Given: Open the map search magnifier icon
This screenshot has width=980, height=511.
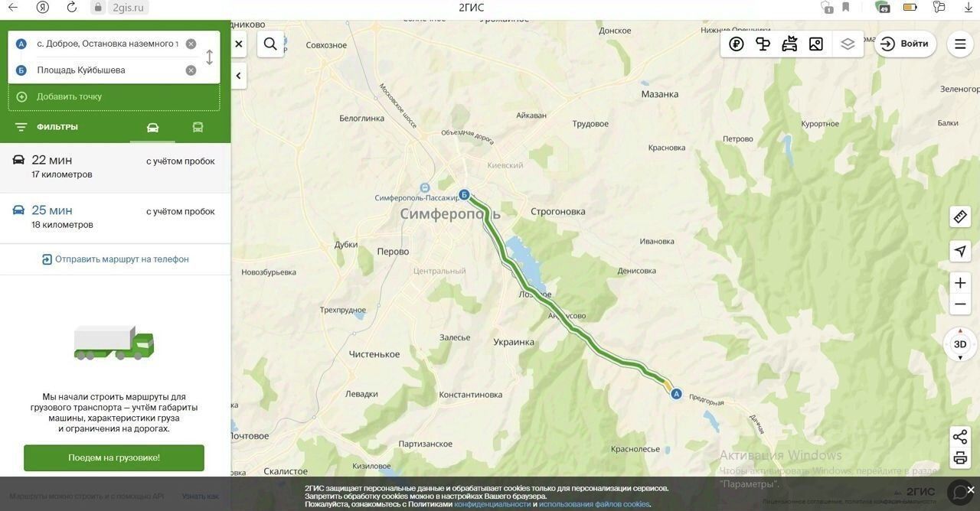Looking at the screenshot, I should coord(270,44).
